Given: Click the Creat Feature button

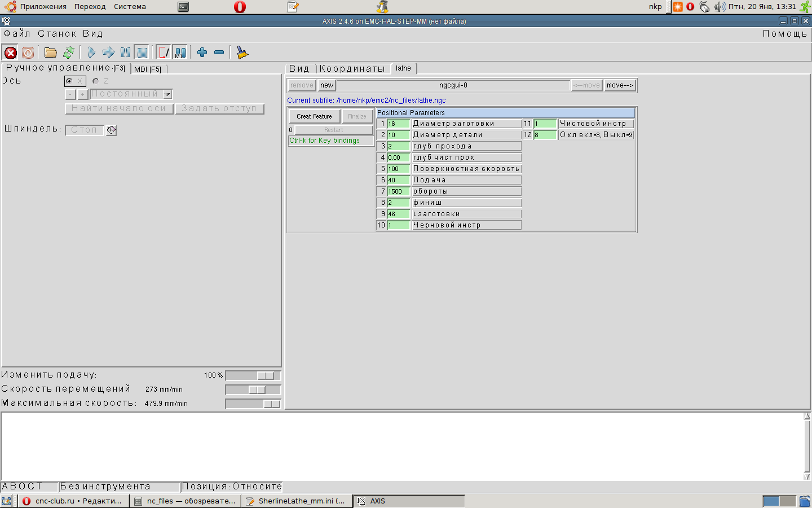Looking at the screenshot, I should (315, 116).
